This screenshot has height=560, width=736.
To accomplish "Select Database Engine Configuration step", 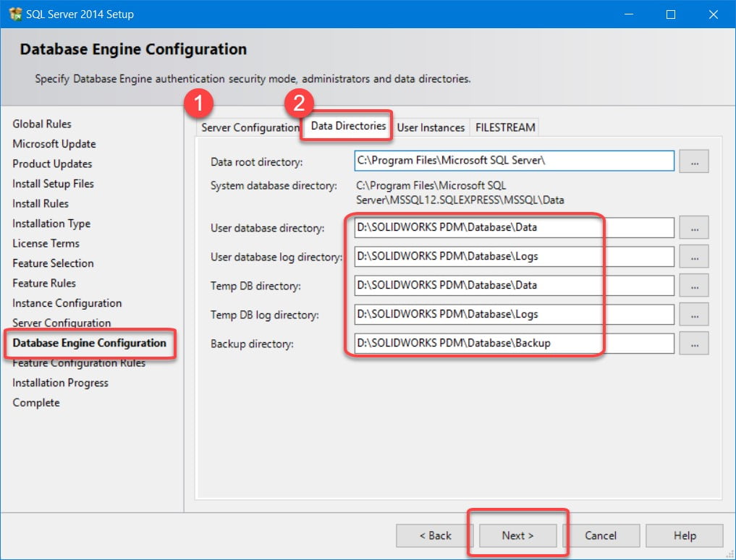I will point(89,343).
